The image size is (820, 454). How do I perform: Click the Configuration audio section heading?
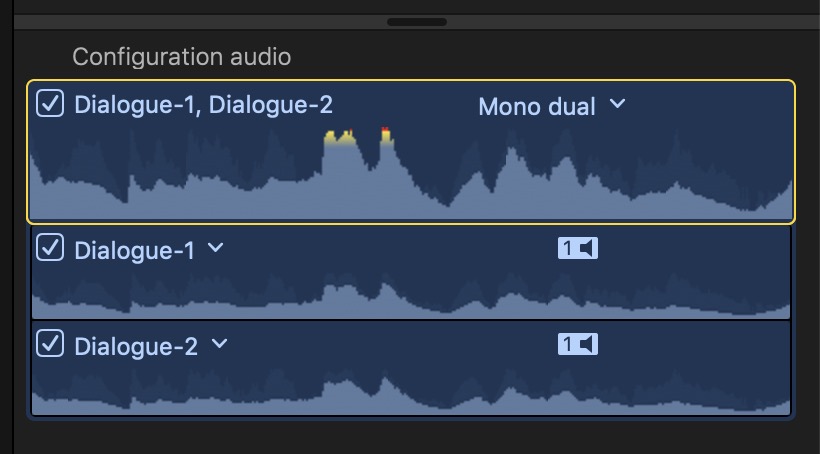pos(181,57)
